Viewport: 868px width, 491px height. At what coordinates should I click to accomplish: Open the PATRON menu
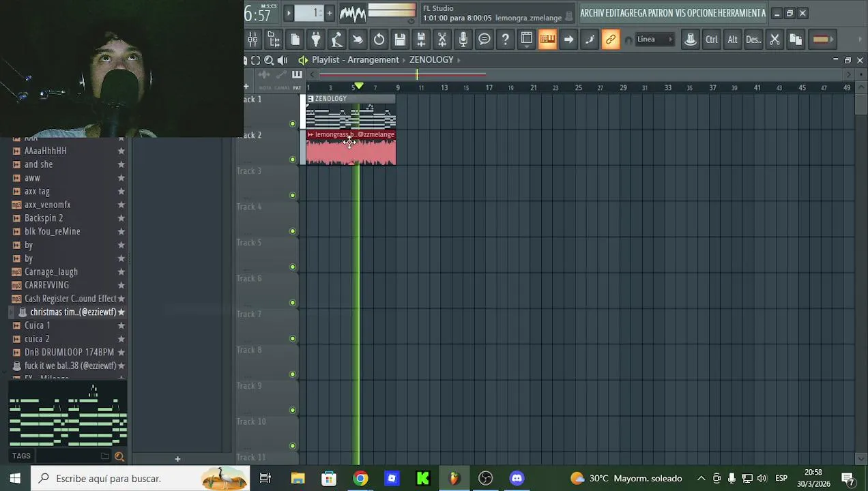point(661,13)
